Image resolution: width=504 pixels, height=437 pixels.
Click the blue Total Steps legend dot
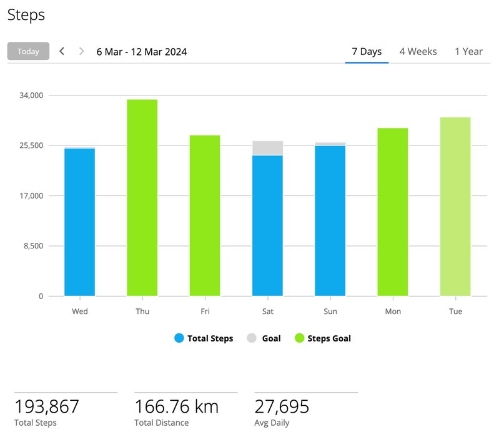180,338
